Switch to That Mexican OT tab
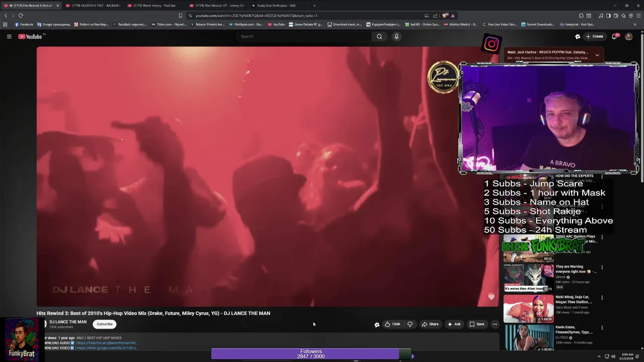644x362 pixels. click(217, 6)
